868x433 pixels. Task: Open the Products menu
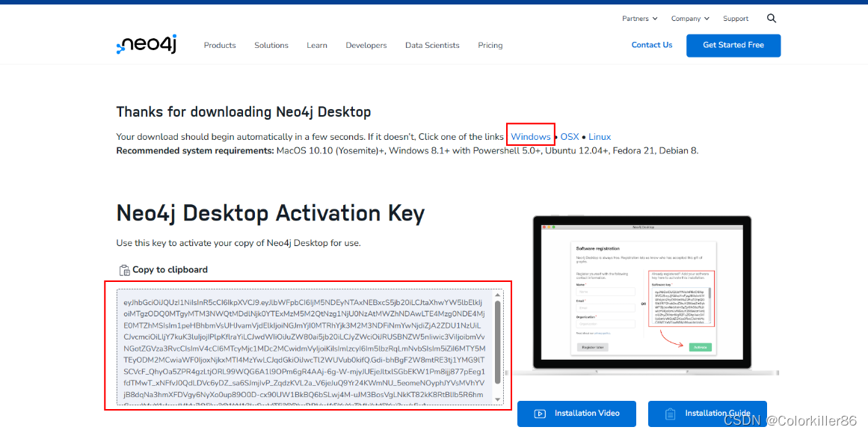[x=220, y=46]
